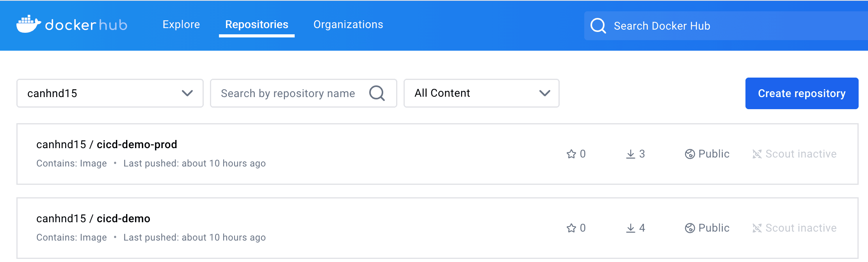Click the Scout inactive icon for cicd-demo-prod

[757, 154]
